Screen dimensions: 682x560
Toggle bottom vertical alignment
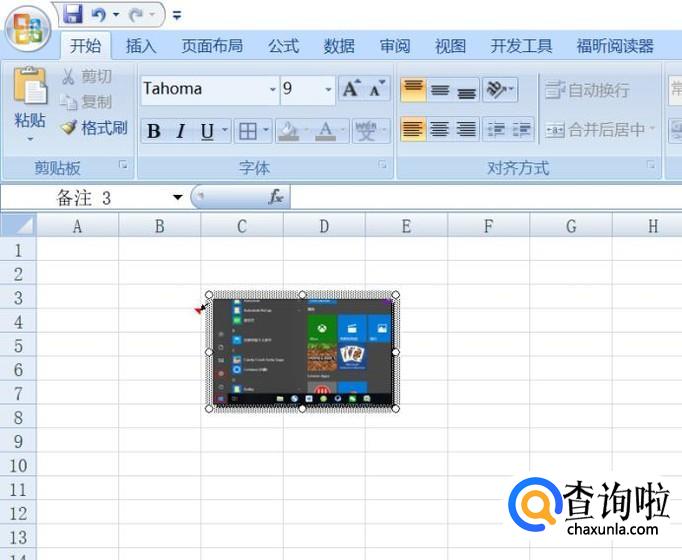466,90
